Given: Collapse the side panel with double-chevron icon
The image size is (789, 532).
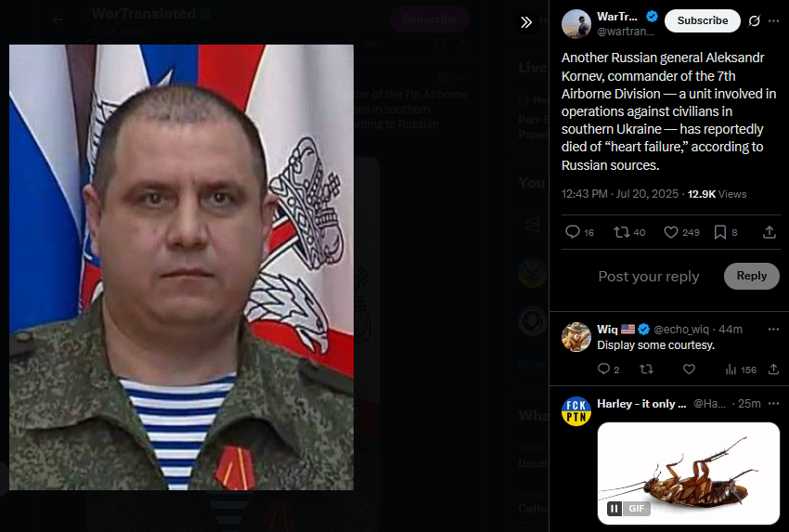Looking at the screenshot, I should (525, 22).
